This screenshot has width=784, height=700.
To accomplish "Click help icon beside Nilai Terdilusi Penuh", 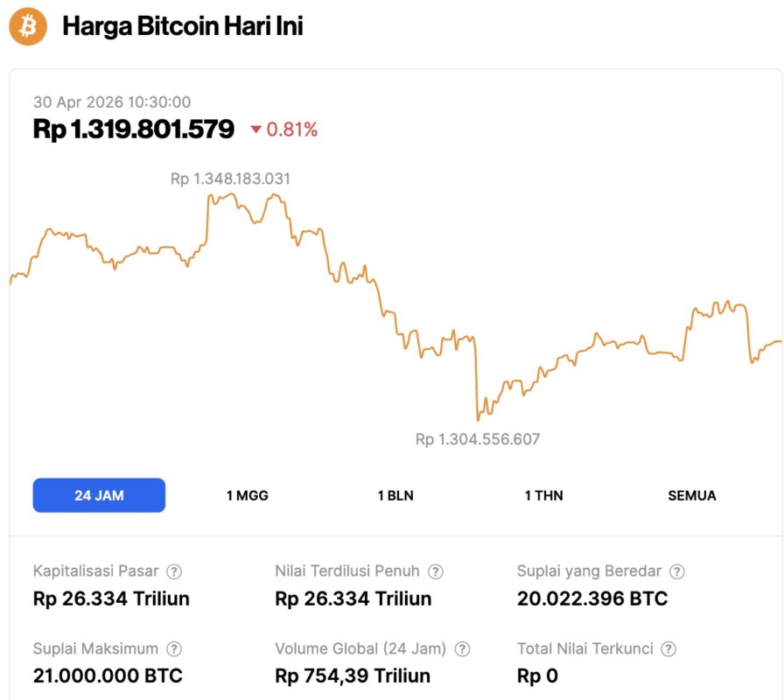I will point(436,571).
